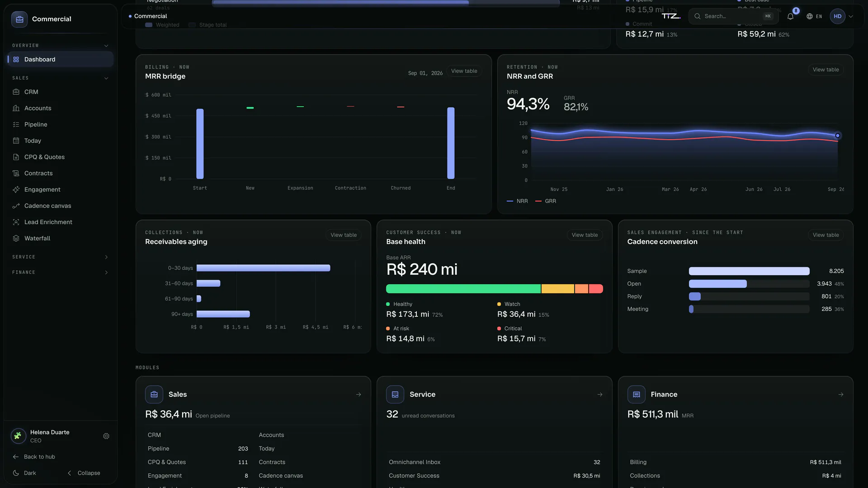View table for Cadence conversion
868x488 pixels.
pos(826,235)
